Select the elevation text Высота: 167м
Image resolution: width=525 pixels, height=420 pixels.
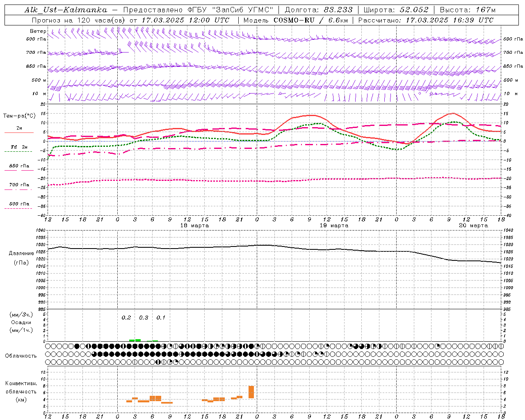[468, 10]
